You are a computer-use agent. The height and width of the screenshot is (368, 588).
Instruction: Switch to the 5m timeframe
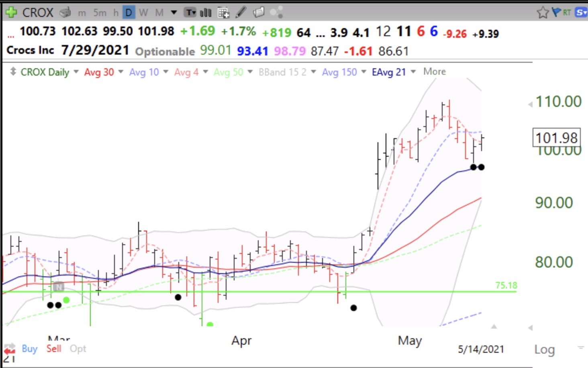point(100,13)
